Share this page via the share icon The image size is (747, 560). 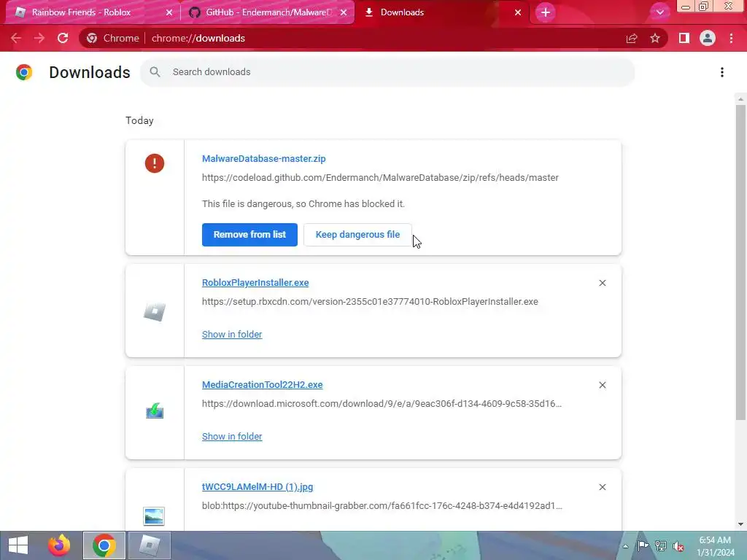coord(632,38)
